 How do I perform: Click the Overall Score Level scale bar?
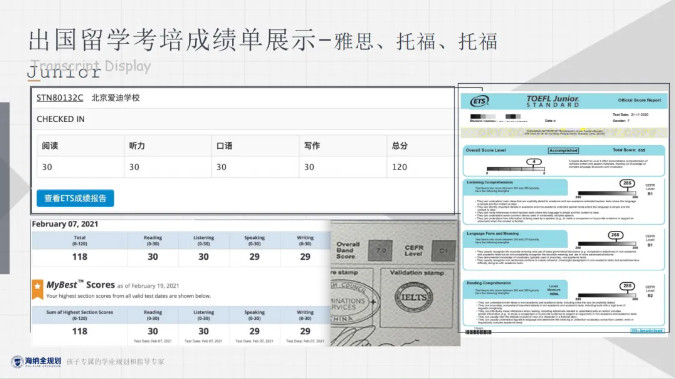(515, 169)
